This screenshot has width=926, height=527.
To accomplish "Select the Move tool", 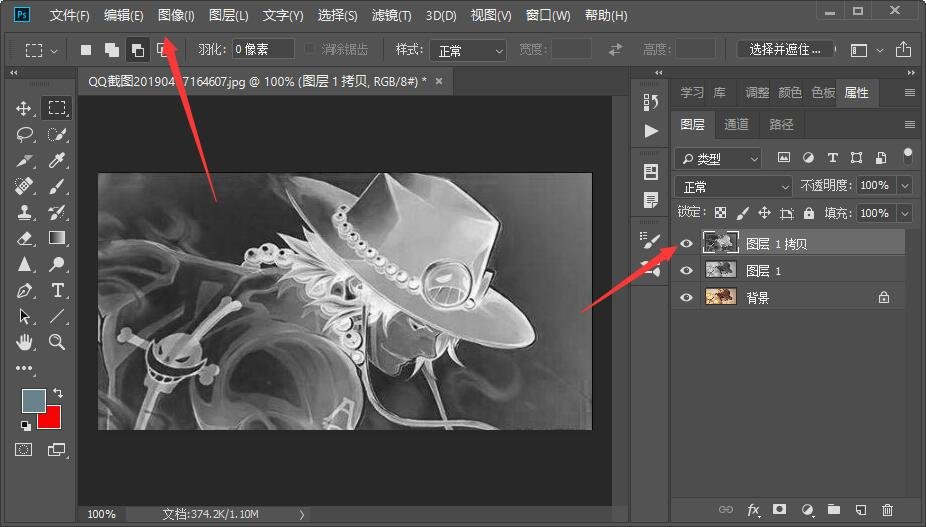I will click(24, 108).
